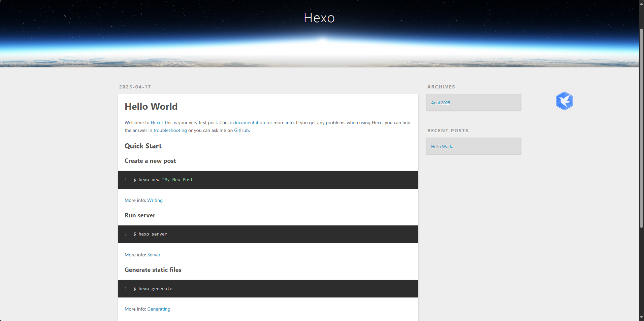This screenshot has height=321, width=644.
Task: Click the Quick Start heading
Action: [143, 146]
